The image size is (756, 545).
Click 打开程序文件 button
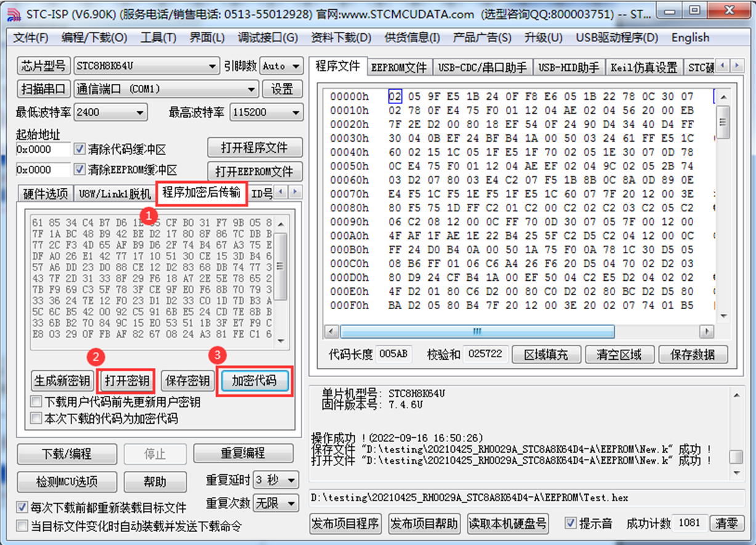[254, 148]
